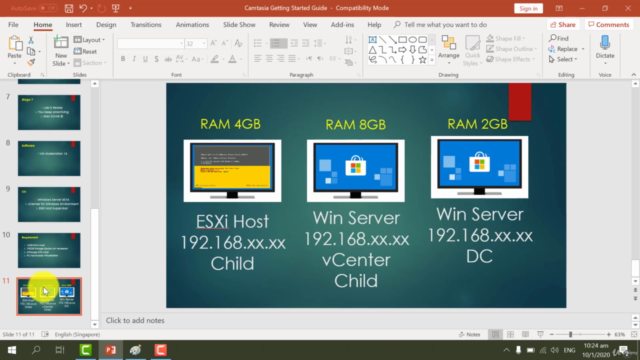Screen dimensions: 640x360
Task: Select the text box shape
Action: (x=372, y=40)
